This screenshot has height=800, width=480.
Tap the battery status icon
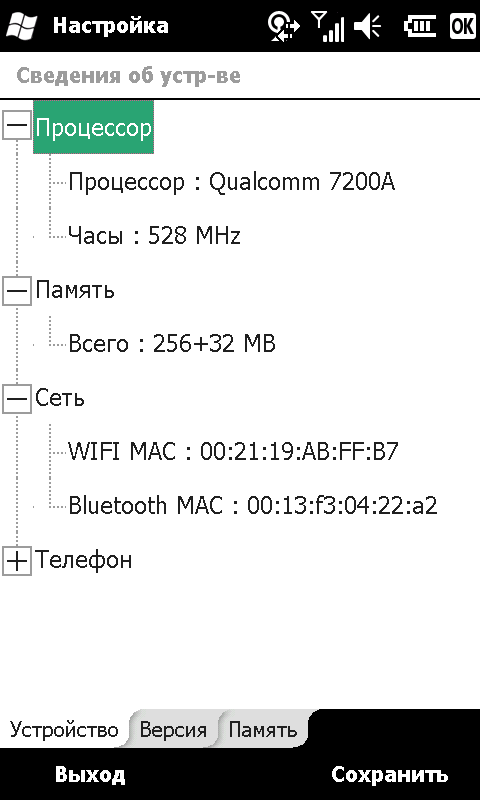click(x=420, y=26)
